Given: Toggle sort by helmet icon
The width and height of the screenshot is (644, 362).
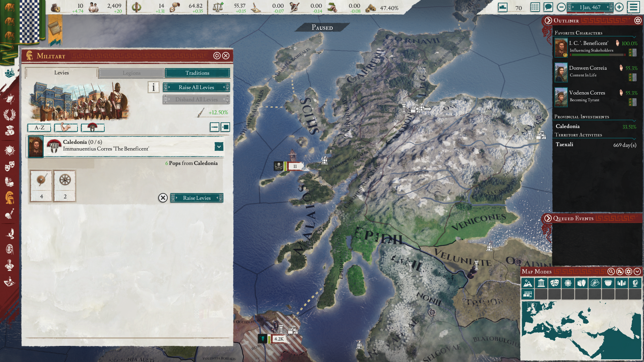Looking at the screenshot, I should click(x=93, y=128).
